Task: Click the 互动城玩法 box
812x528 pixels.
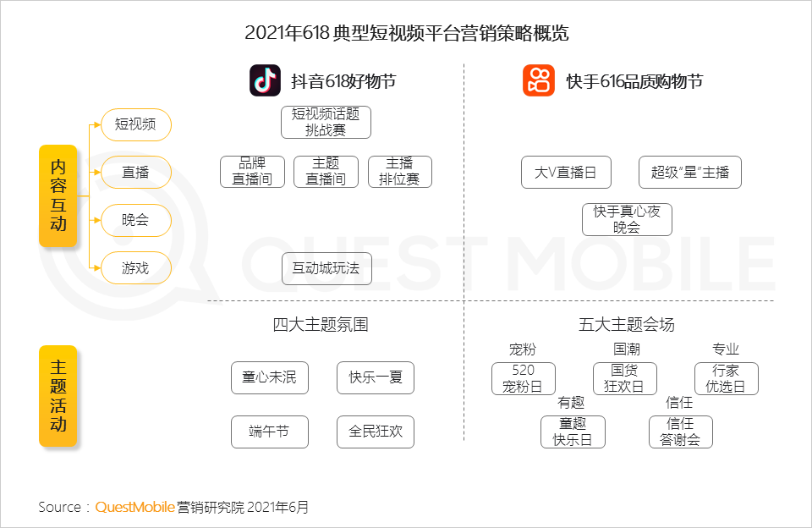Action: point(326,268)
